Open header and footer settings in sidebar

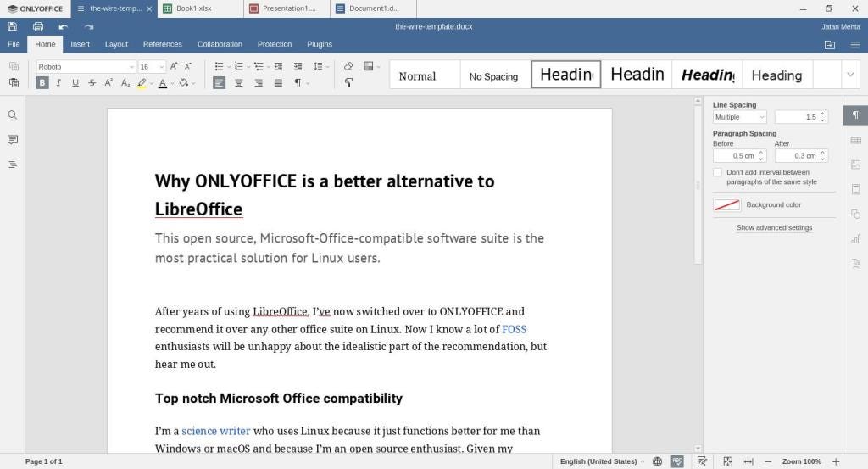tap(856, 189)
